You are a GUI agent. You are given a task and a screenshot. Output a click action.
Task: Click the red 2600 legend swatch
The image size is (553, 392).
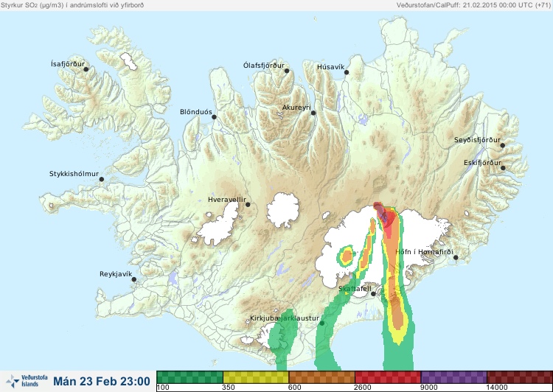click(x=388, y=377)
